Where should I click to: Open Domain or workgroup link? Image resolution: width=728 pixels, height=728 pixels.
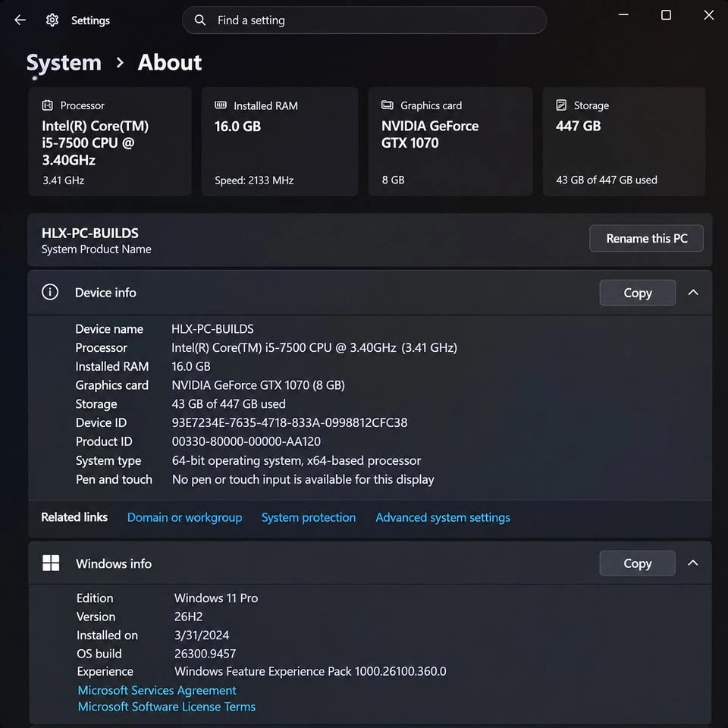click(x=184, y=517)
